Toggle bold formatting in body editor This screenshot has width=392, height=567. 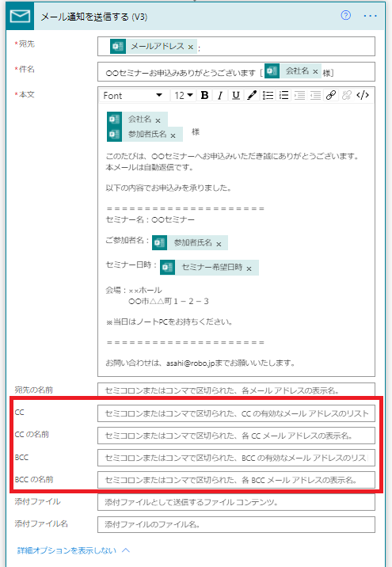point(204,95)
